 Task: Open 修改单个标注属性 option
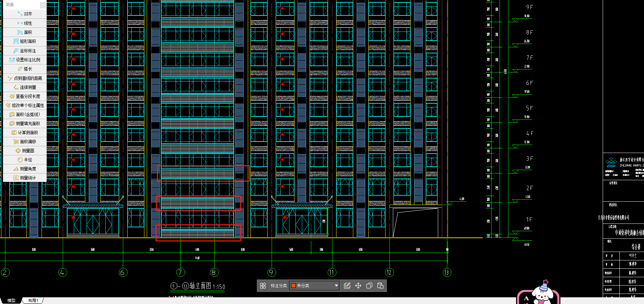pyautogui.click(x=25, y=105)
